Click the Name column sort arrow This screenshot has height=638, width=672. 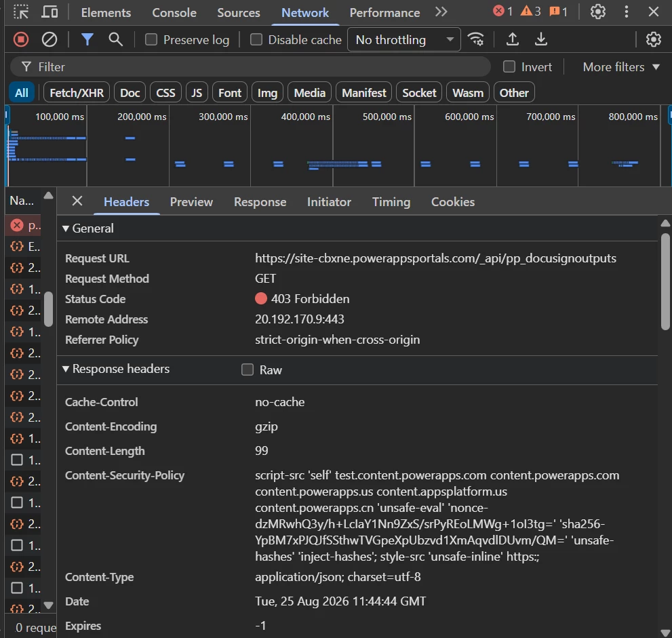click(48, 196)
